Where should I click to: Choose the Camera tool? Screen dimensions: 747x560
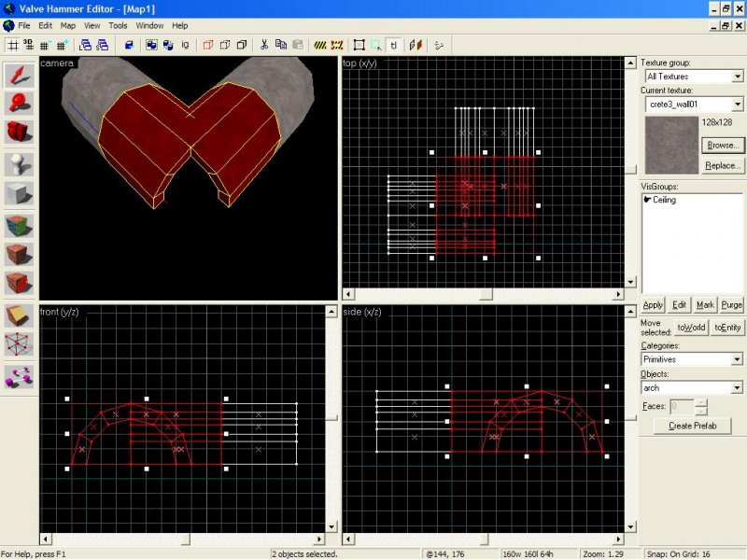pos(20,133)
